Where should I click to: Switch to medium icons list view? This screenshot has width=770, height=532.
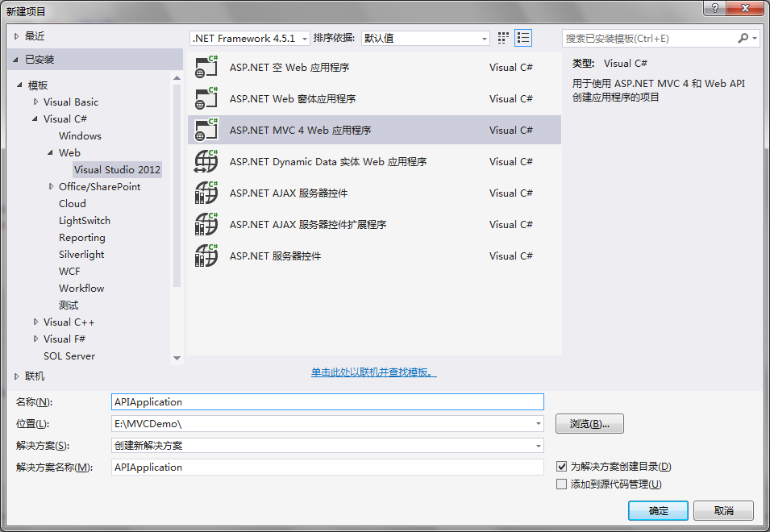tap(523, 38)
